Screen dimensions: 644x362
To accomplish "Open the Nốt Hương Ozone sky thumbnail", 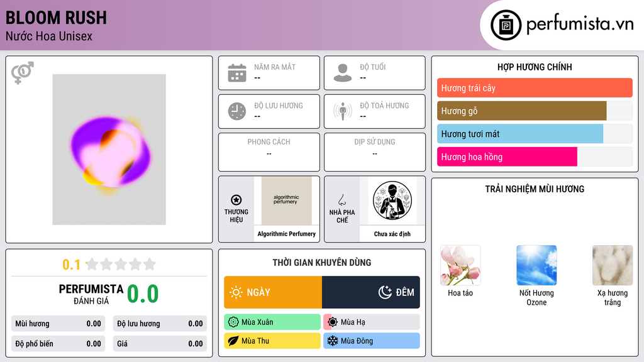I will (x=536, y=265).
